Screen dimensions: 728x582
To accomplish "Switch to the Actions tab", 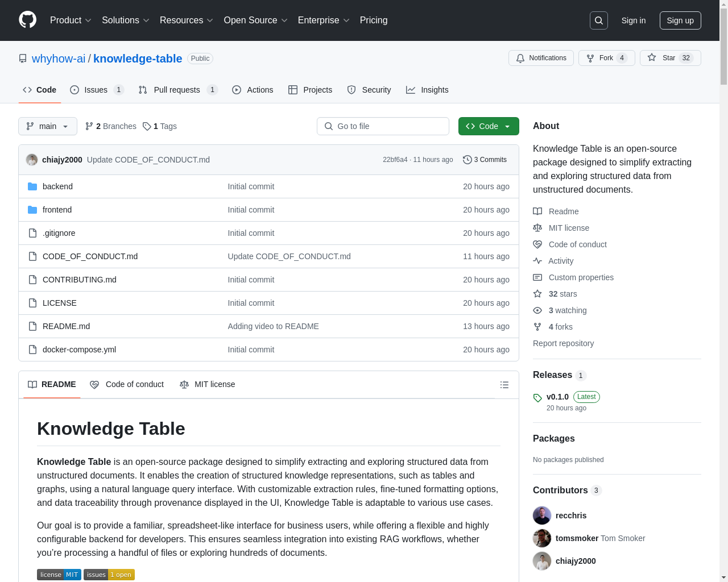I will pyautogui.click(x=253, y=90).
